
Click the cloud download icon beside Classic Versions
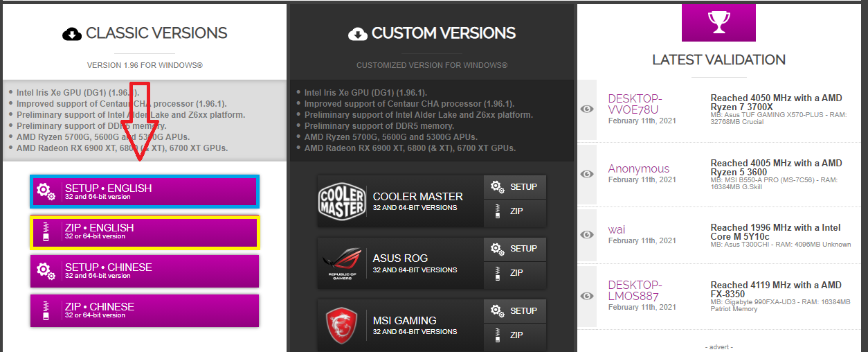coord(72,33)
